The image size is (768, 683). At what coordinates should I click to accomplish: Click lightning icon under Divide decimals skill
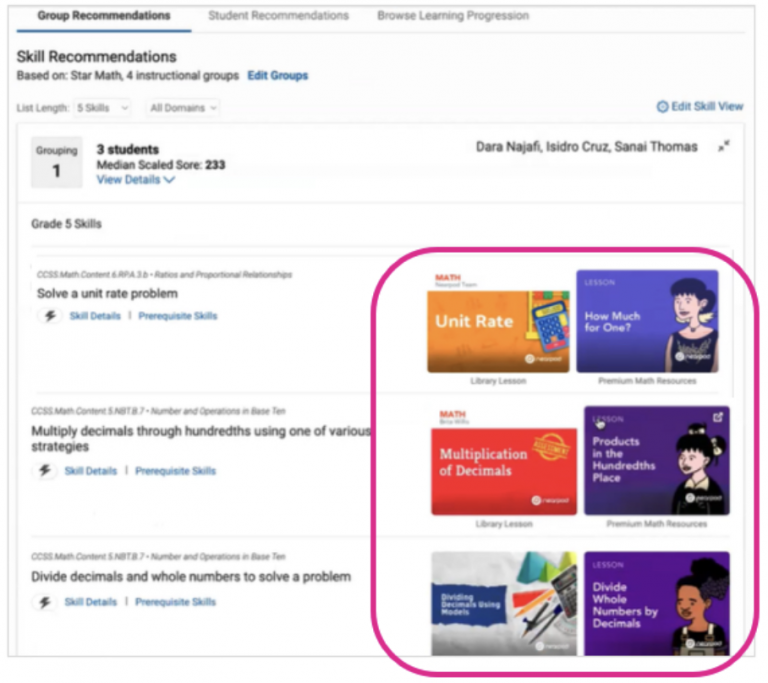[x=45, y=602]
